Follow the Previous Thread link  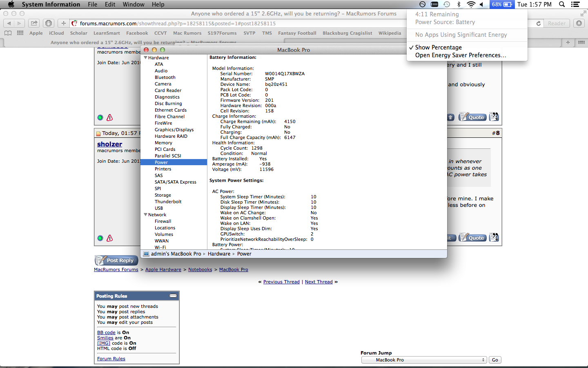281,282
